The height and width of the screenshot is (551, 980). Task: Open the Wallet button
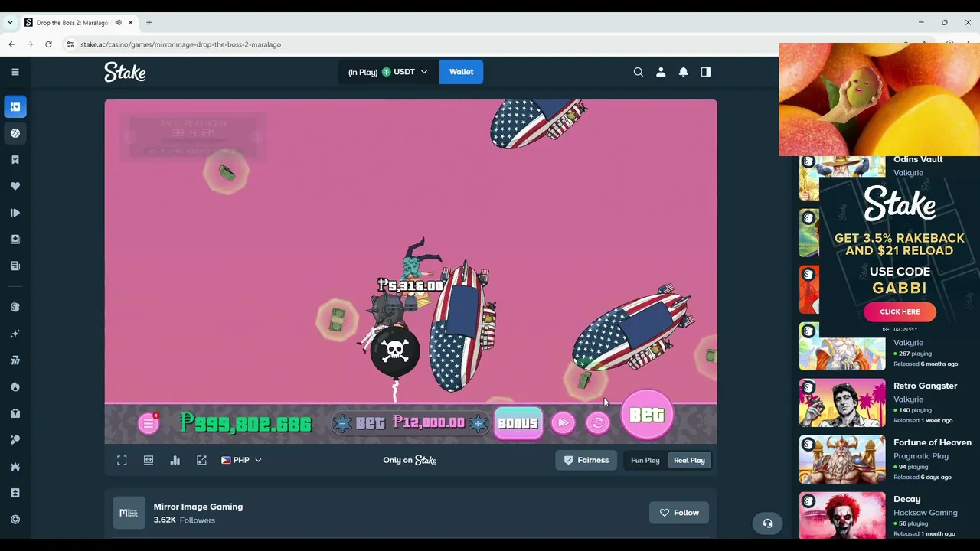coord(461,72)
